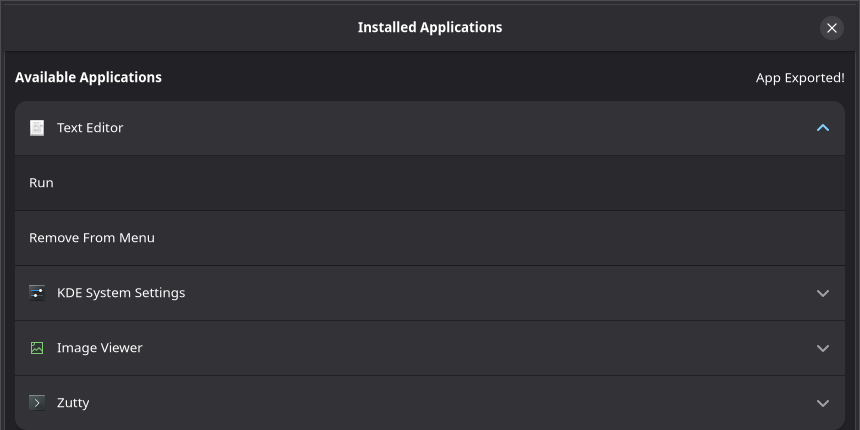The width and height of the screenshot is (860, 430).
Task: Click the Installed Applications title
Action: [x=430, y=27]
